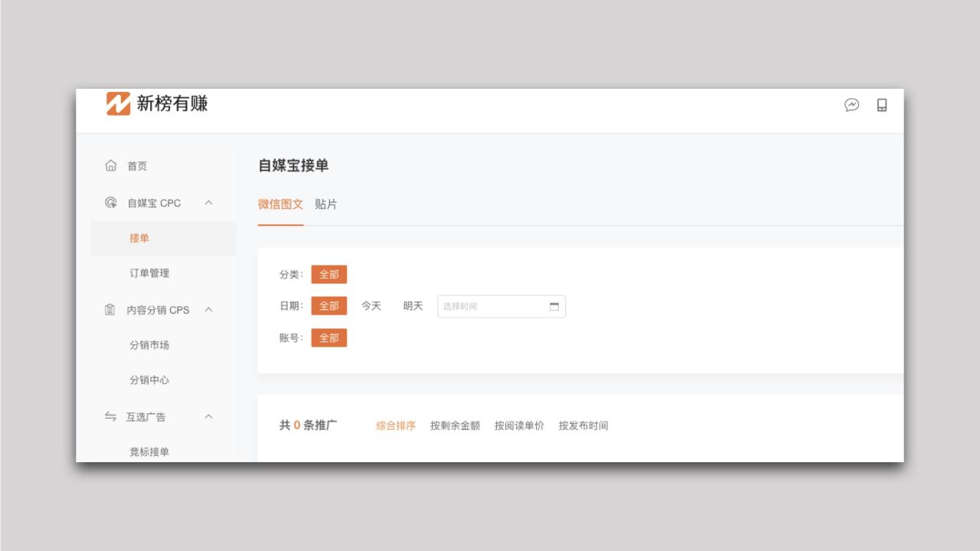
Task: Filter date by 今天
Action: pos(371,306)
